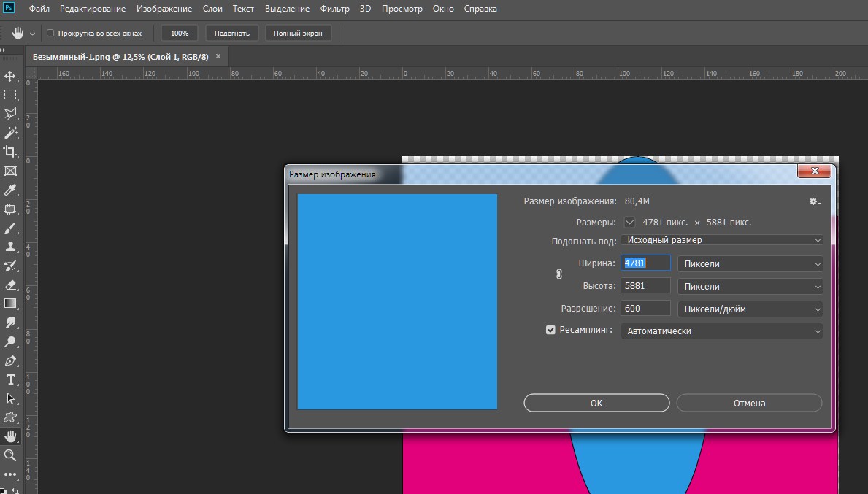This screenshot has width=868, height=494.
Task: Select the Polygonal Lasso tool
Action: point(10,113)
